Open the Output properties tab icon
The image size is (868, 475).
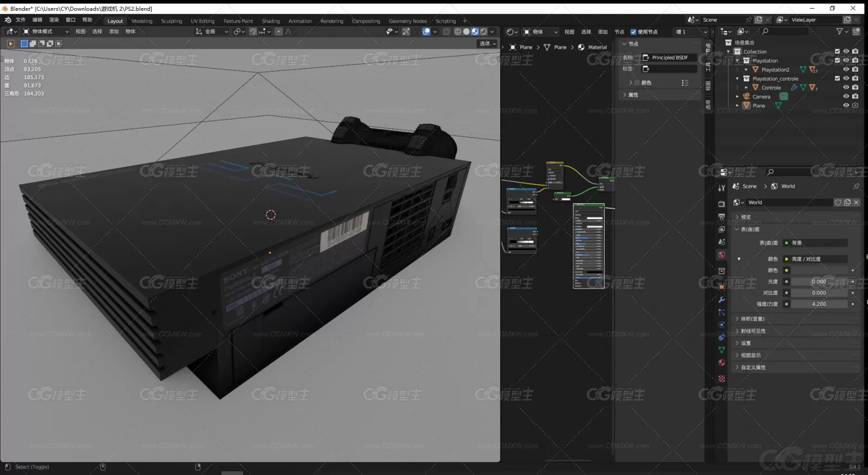(x=722, y=216)
